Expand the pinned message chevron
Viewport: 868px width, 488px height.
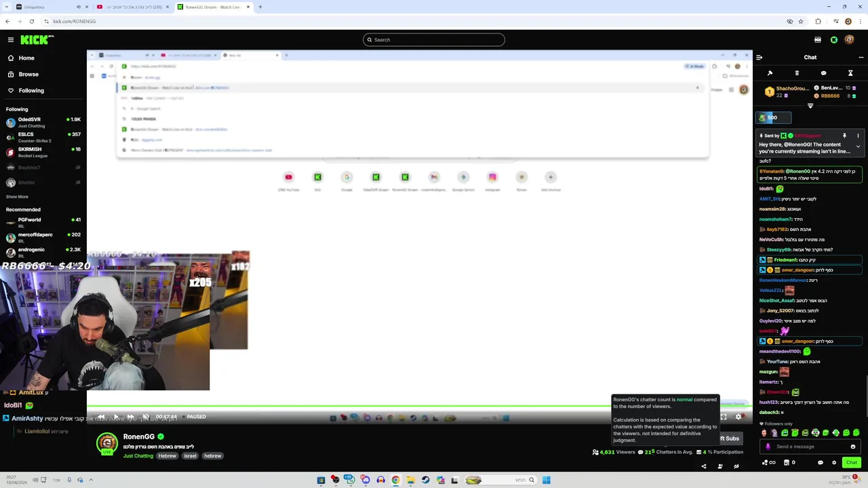[x=858, y=146]
